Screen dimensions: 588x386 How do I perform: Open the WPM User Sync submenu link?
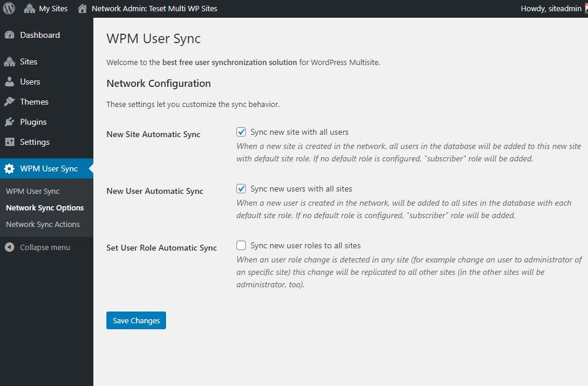pyautogui.click(x=33, y=192)
